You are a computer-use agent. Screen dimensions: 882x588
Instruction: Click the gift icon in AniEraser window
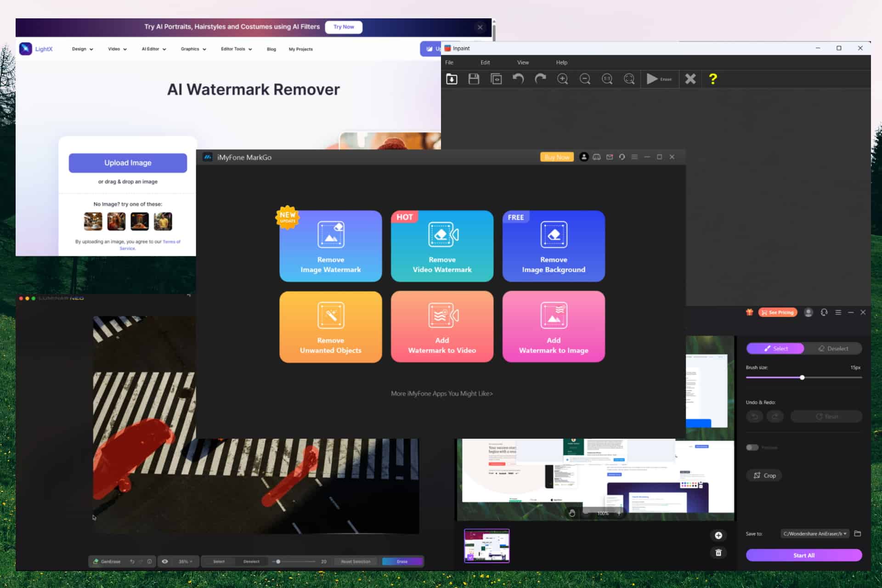[749, 312]
